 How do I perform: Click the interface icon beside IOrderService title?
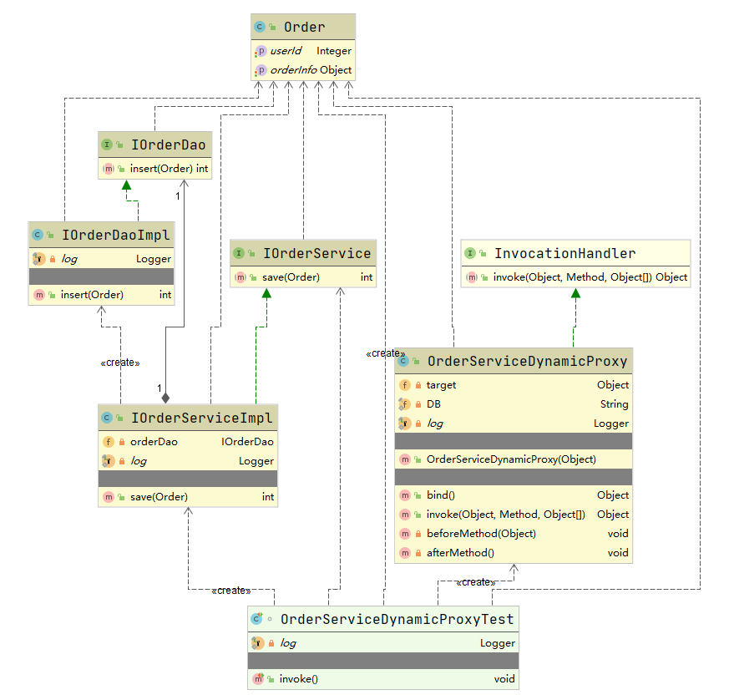point(239,253)
